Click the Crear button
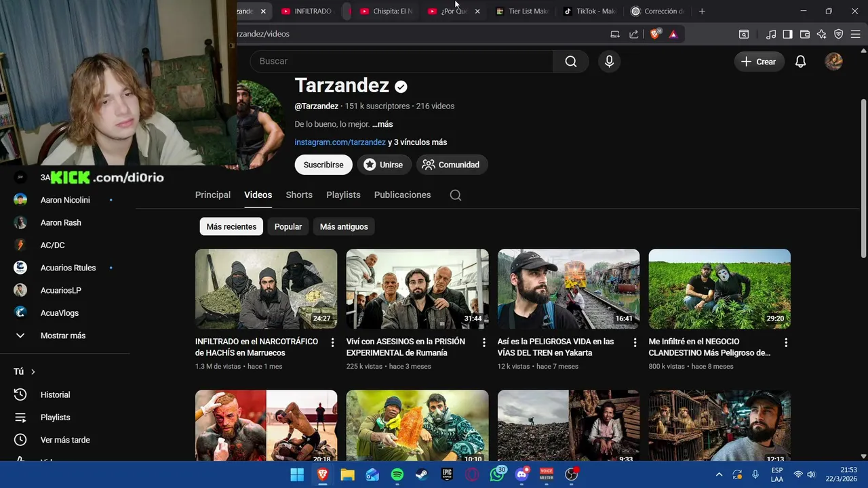Viewport: 868px width, 488px height. pos(759,62)
